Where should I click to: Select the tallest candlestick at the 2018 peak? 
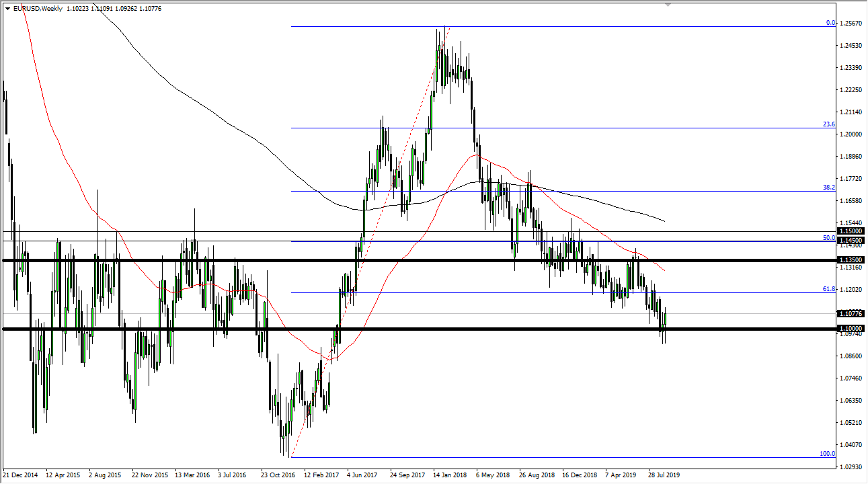[444, 40]
